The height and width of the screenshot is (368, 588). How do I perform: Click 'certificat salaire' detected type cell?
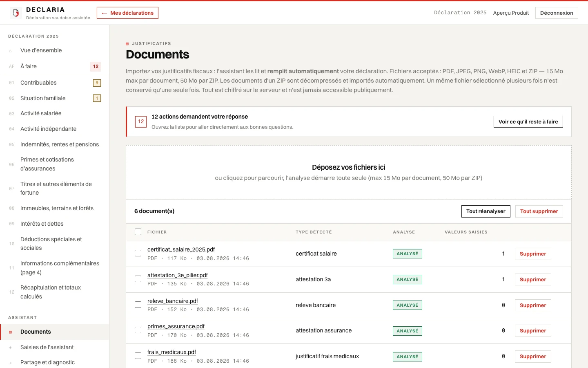pos(316,254)
